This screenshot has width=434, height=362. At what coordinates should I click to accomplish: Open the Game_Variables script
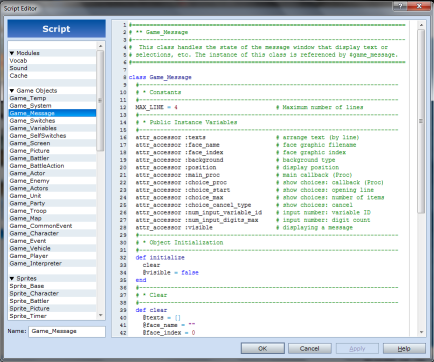tap(52, 128)
